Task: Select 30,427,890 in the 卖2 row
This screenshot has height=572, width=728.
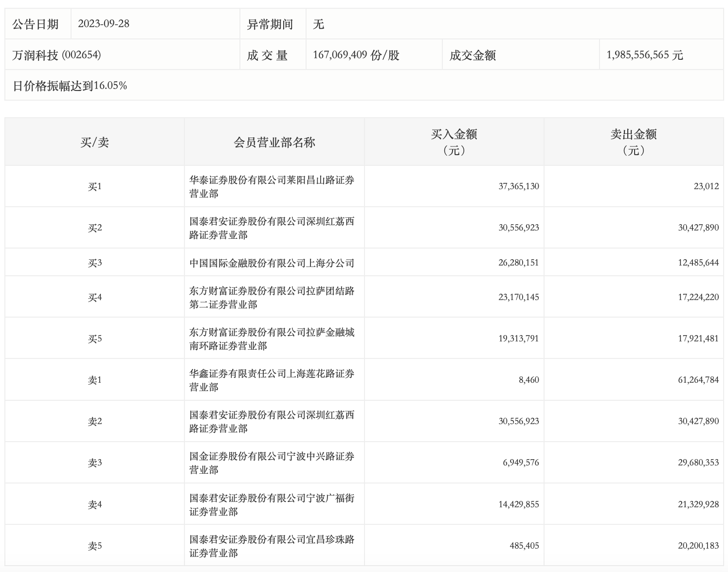Action: point(698,421)
